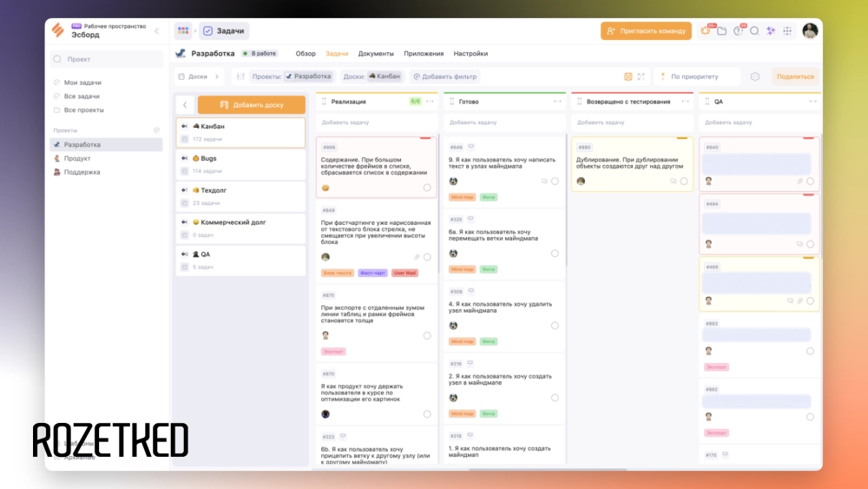868x489 pixels.
Task: Open the Рабочее пространство Эсборд workspace switcher
Action: click(x=108, y=30)
